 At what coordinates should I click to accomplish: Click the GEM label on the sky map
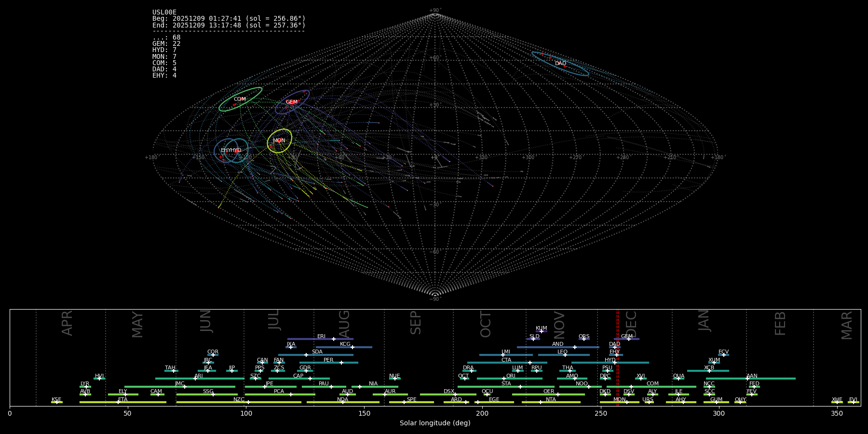point(292,102)
